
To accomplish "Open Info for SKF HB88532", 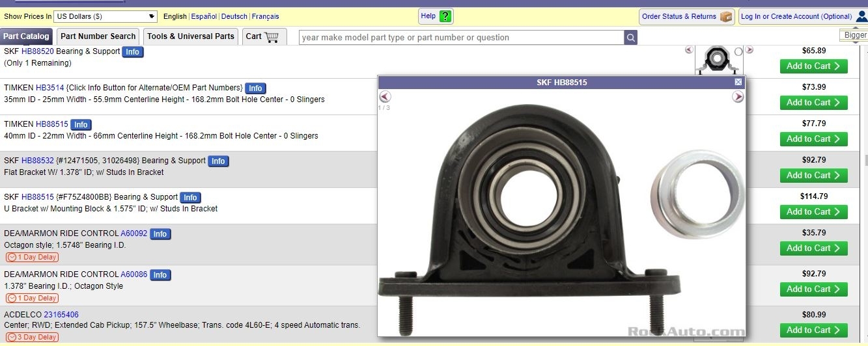I will click(218, 161).
